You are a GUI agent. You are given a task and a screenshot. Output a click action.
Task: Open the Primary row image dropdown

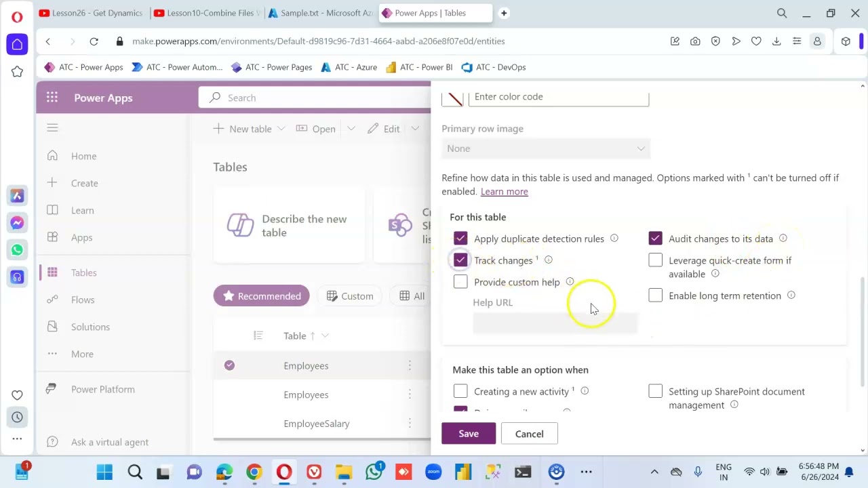[x=546, y=148]
